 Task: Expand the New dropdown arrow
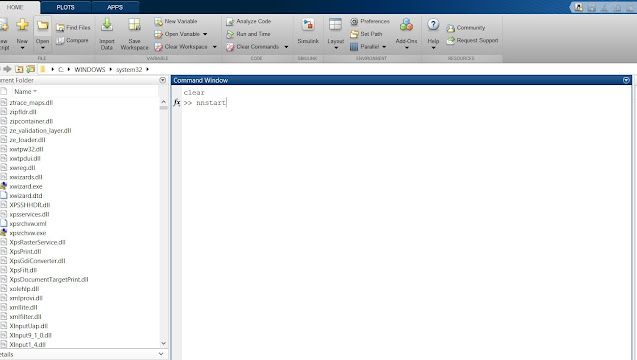tap(22, 48)
